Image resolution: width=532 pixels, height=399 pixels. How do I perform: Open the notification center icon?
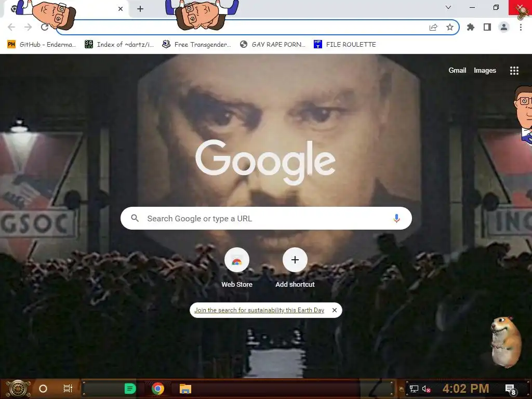(x=510, y=389)
